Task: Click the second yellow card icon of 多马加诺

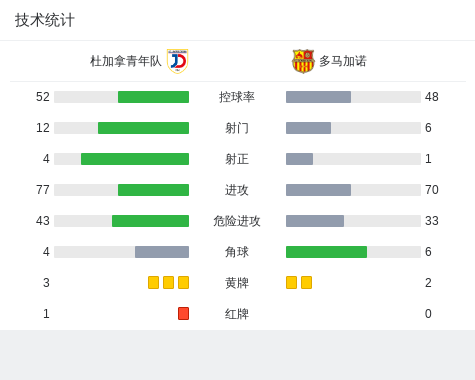Action: (x=306, y=282)
